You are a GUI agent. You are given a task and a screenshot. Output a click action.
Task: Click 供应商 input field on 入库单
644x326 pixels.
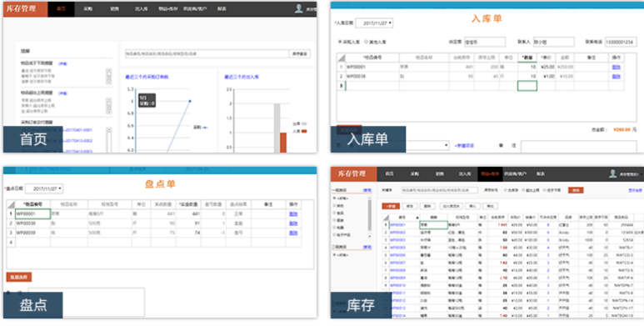(485, 42)
